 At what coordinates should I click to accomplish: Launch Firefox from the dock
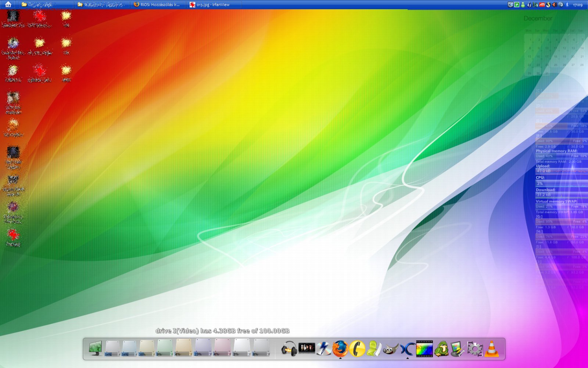pyautogui.click(x=340, y=348)
